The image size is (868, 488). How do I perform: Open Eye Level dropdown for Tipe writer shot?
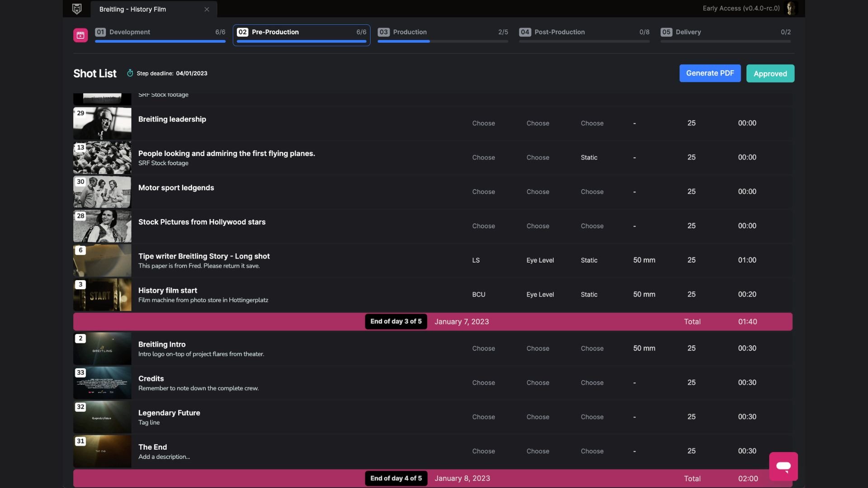tap(540, 260)
